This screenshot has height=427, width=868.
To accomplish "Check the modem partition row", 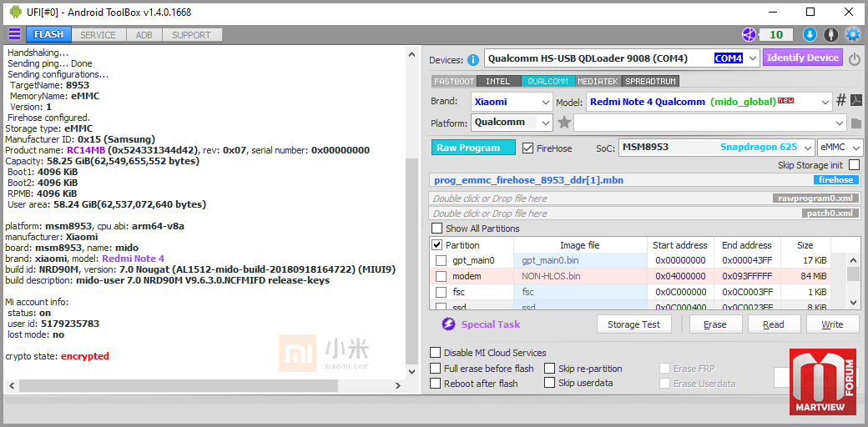I will pos(441,276).
